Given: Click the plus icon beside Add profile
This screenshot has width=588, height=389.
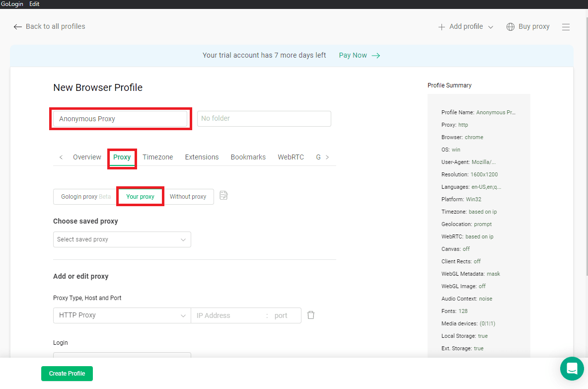Looking at the screenshot, I should coord(441,26).
